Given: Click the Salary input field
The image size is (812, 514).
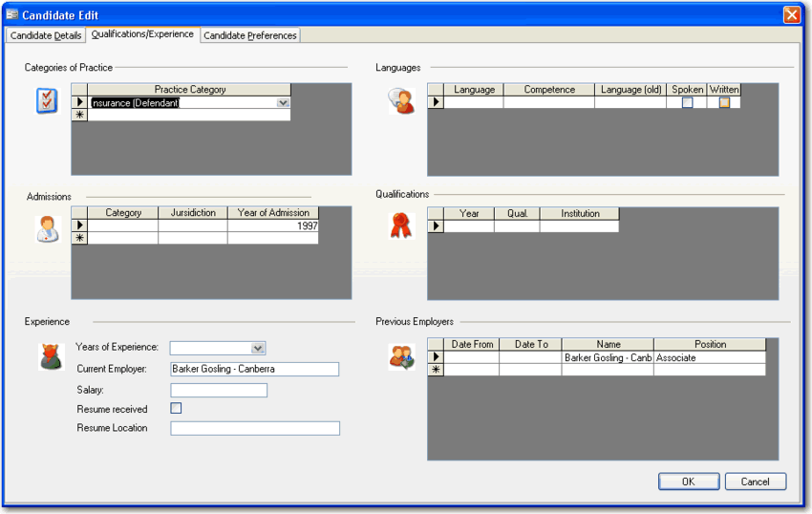Looking at the screenshot, I should (219, 390).
